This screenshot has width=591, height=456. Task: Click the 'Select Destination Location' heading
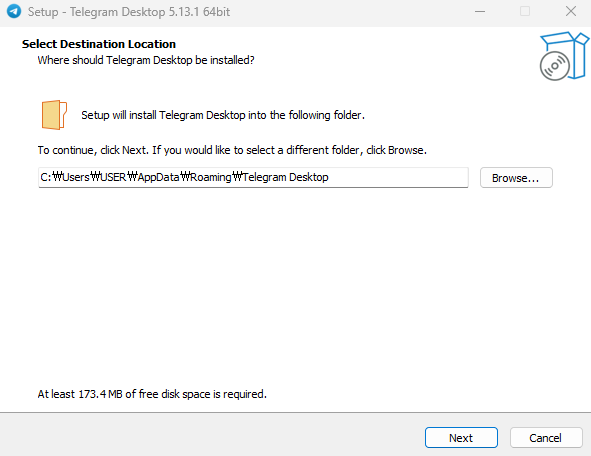tap(99, 44)
